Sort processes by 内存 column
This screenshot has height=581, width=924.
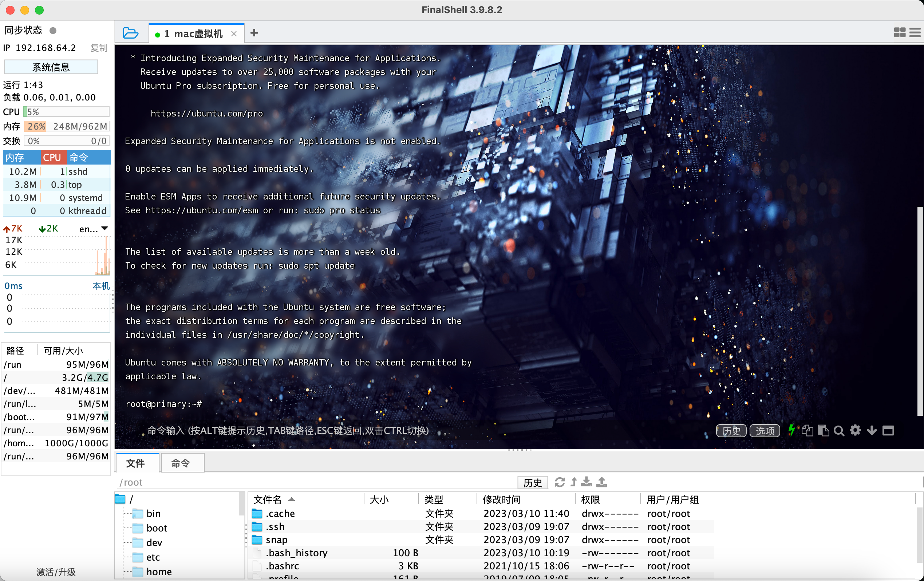point(21,157)
